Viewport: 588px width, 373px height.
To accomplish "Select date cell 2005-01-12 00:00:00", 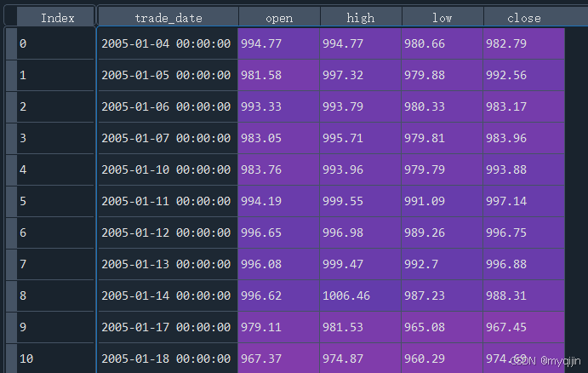I will click(x=168, y=232).
